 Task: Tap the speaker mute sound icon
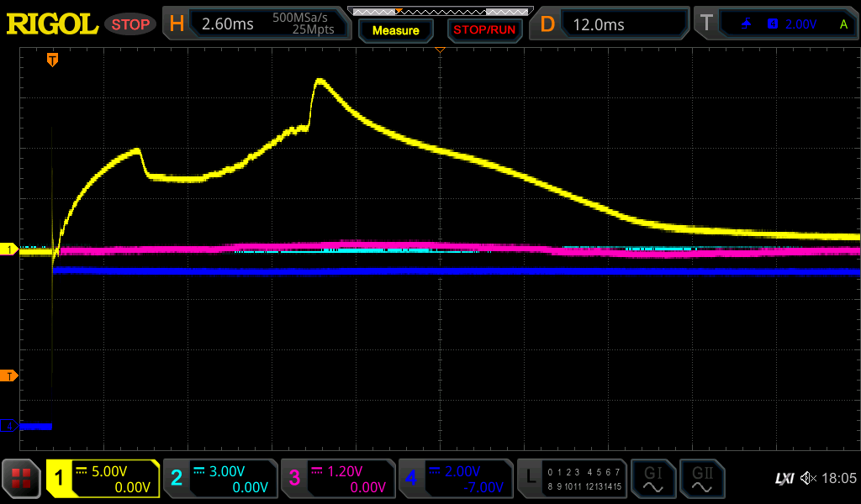[x=808, y=479]
